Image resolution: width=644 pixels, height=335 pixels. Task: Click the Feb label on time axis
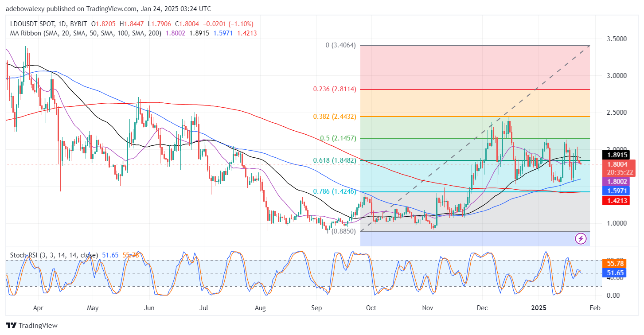(x=595, y=308)
